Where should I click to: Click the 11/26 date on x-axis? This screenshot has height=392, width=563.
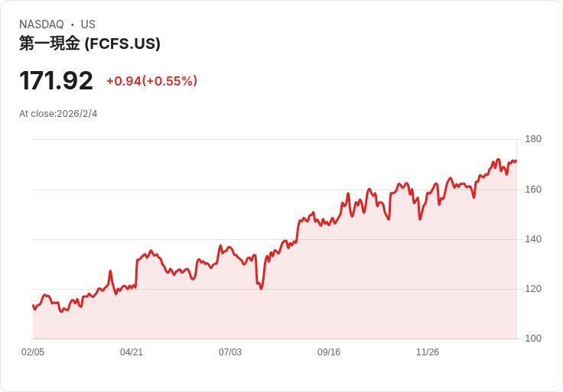click(x=428, y=352)
